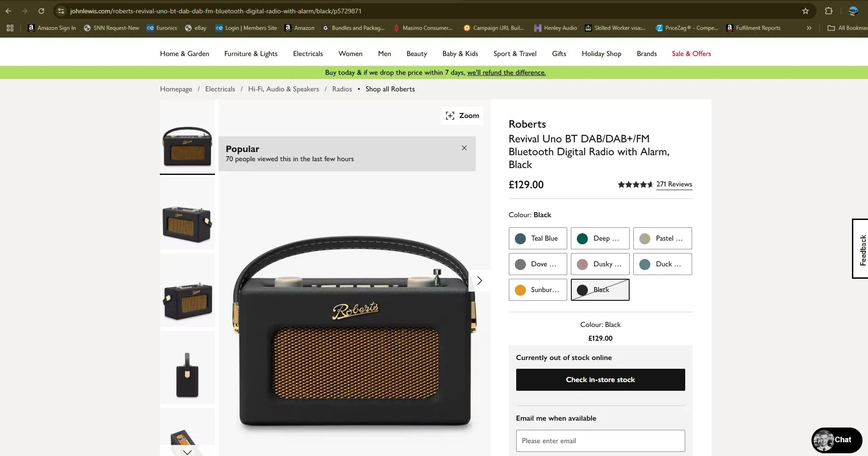Open the Electricals menu
The height and width of the screenshot is (456, 868).
308,54
